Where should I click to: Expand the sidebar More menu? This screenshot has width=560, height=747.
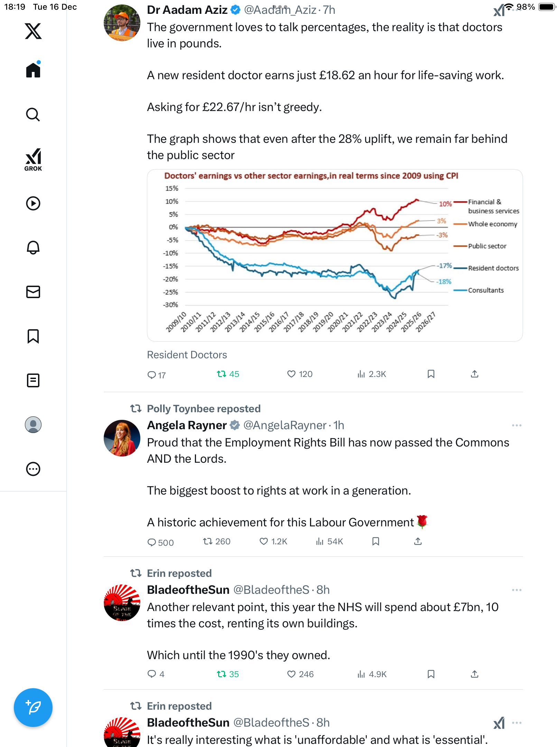(33, 469)
